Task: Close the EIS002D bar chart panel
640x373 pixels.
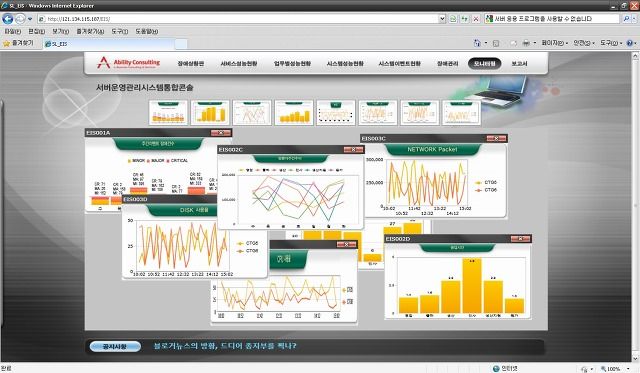Action: point(521,239)
